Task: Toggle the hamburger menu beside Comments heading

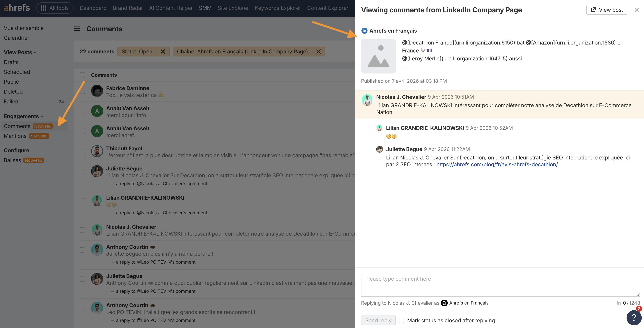Action: [77, 29]
